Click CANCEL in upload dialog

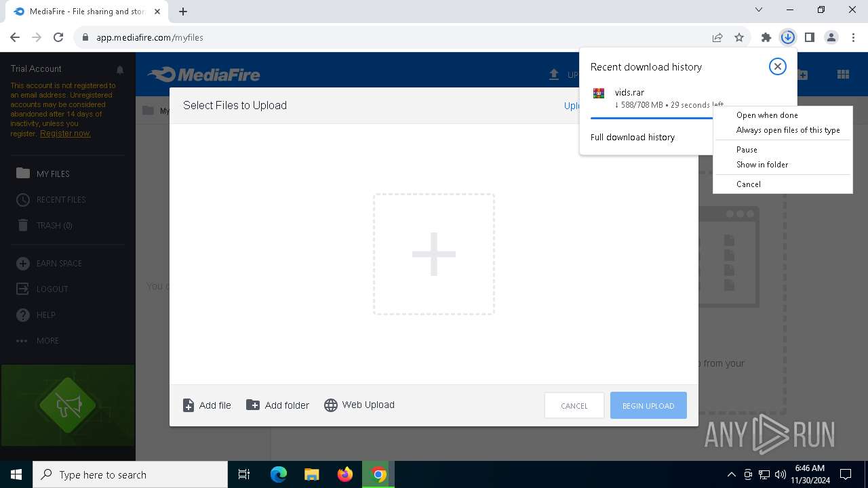(x=574, y=405)
